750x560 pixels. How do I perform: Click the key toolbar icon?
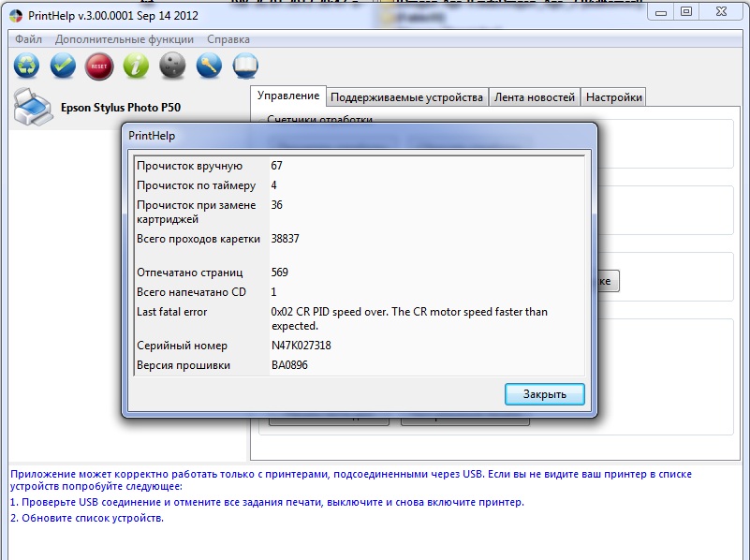209,66
